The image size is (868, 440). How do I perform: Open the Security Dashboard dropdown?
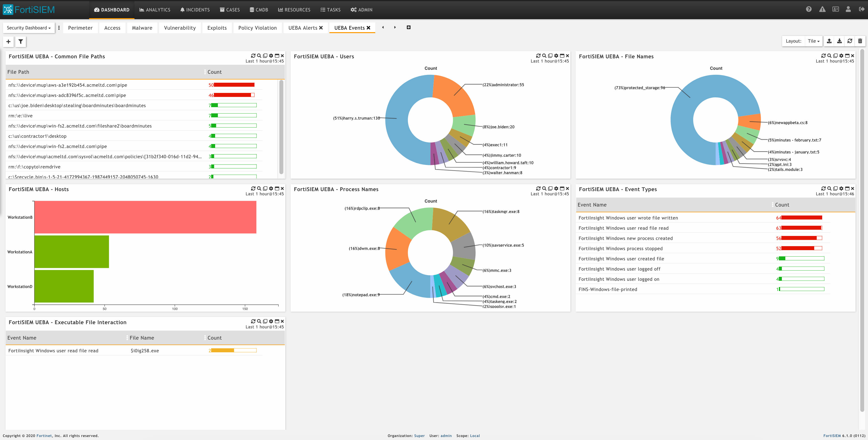coord(29,28)
